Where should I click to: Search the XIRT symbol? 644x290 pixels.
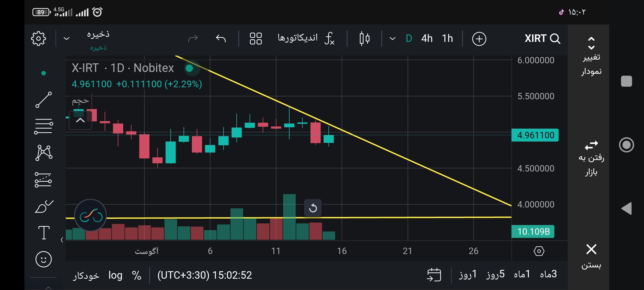(542, 39)
